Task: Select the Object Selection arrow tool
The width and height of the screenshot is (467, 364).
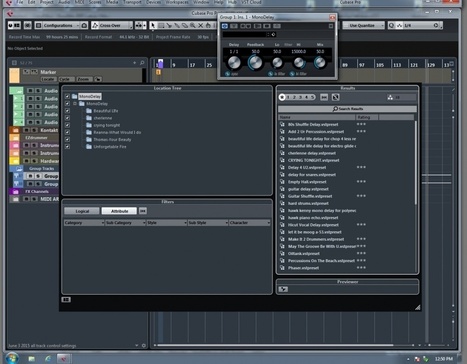Action: (x=153, y=25)
